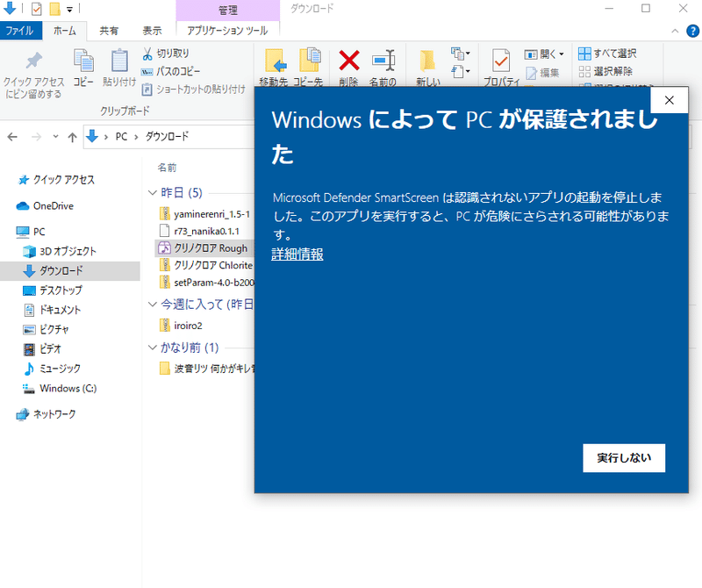Click the 移動先 (Move to) icon
702x588 pixels.
pyautogui.click(x=274, y=61)
